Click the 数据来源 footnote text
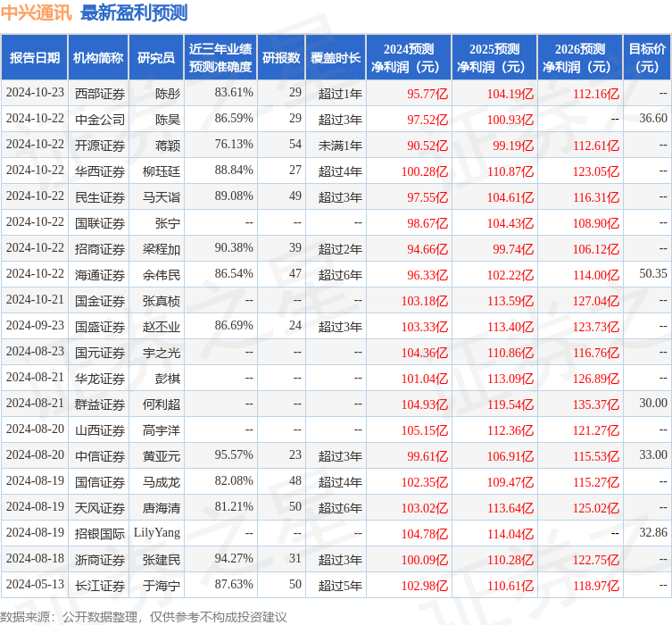 pos(143,617)
